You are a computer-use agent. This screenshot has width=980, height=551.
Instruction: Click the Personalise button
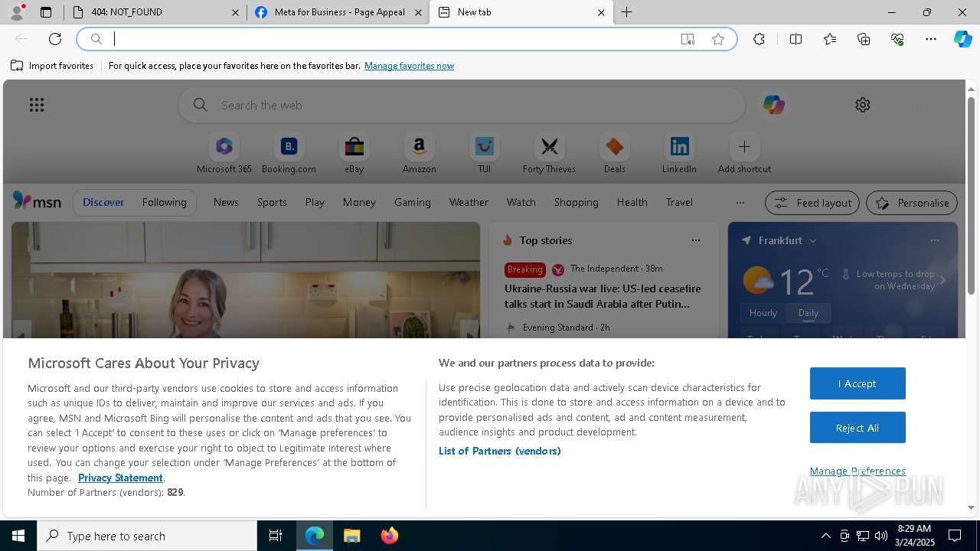coord(912,203)
